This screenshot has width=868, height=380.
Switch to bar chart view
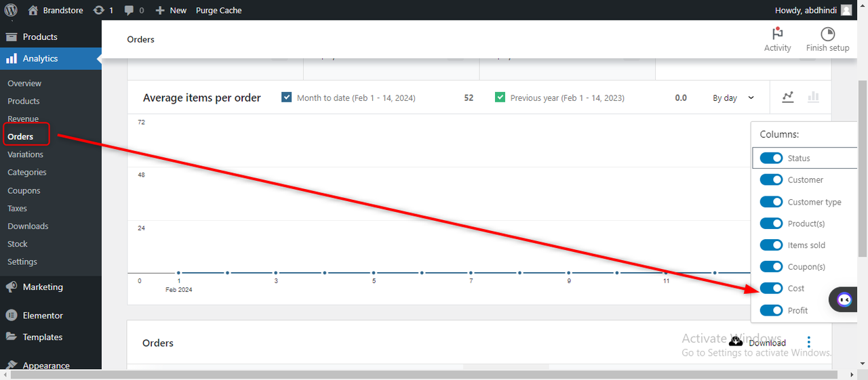click(x=813, y=98)
